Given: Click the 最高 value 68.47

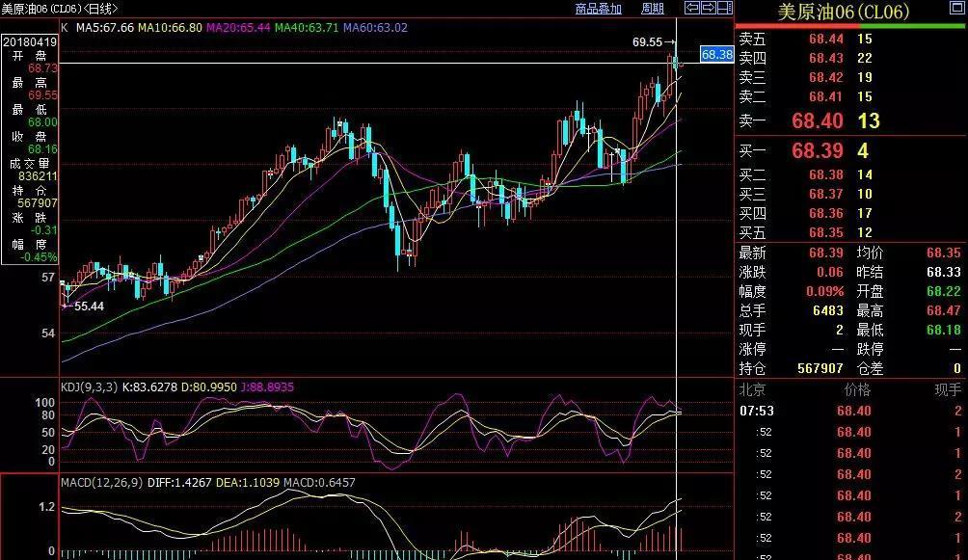Looking at the screenshot, I should click(944, 310).
